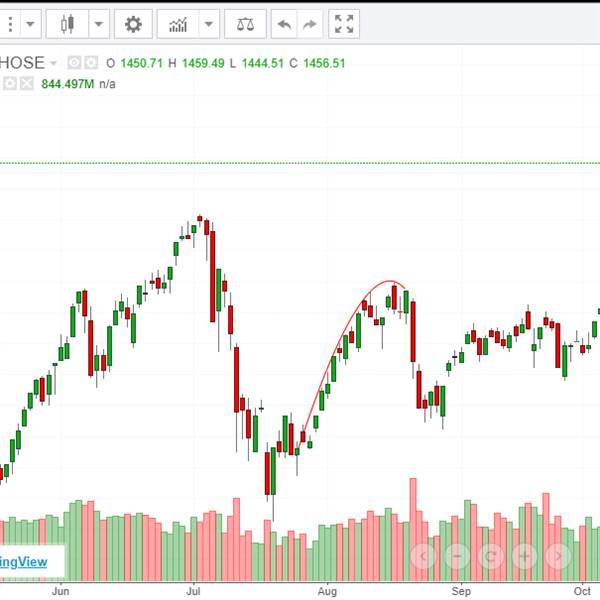Click the Oct label on the time axis

click(x=582, y=591)
